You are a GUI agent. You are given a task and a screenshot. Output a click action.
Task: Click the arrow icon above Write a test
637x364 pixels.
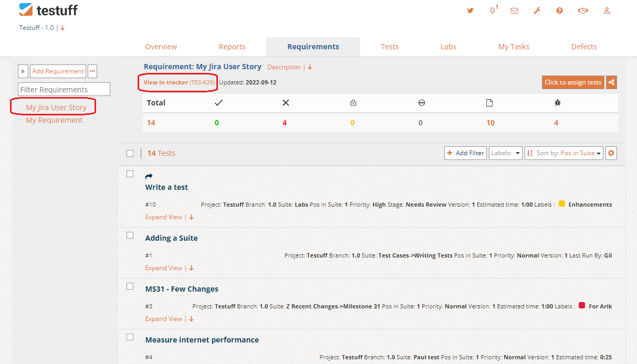(149, 177)
